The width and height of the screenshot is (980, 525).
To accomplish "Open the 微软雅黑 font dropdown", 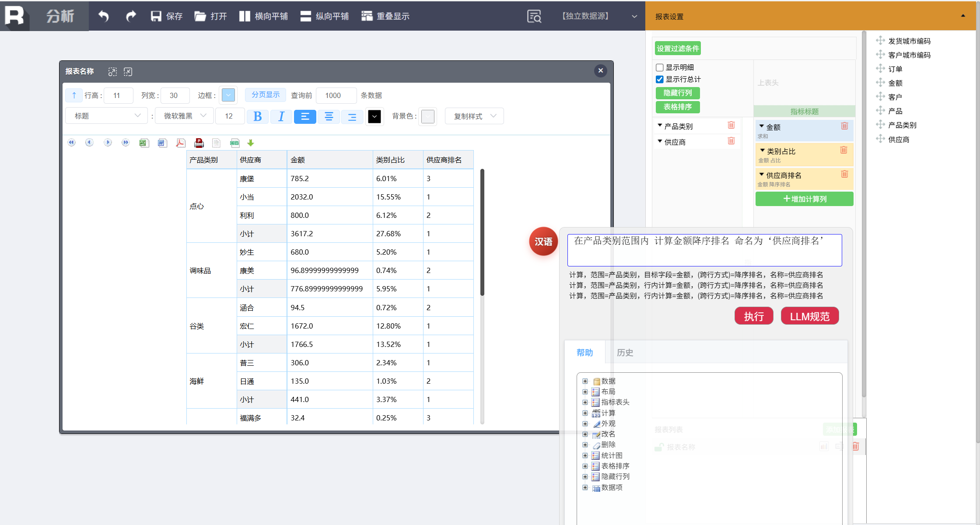I will click(x=184, y=116).
